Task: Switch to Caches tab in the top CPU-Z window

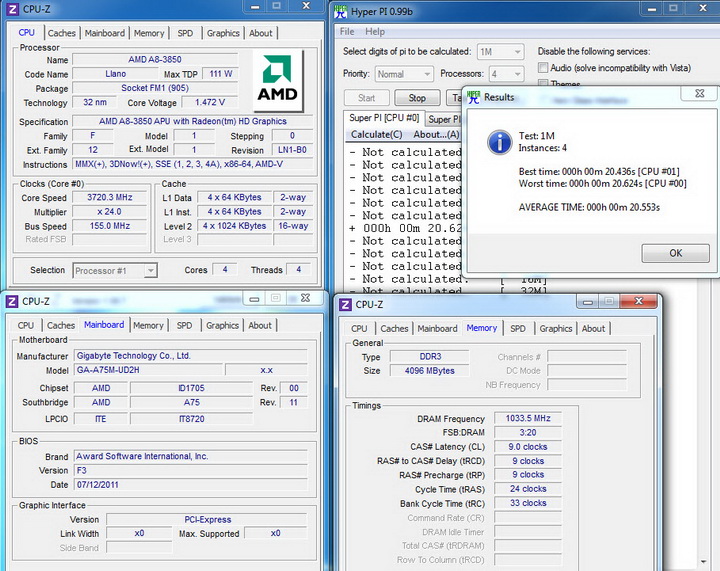Action: 62,33
